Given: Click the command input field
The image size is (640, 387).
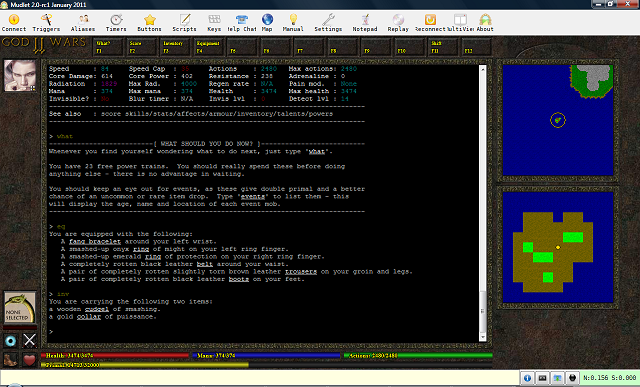Looking at the screenshot, I should [260, 378].
